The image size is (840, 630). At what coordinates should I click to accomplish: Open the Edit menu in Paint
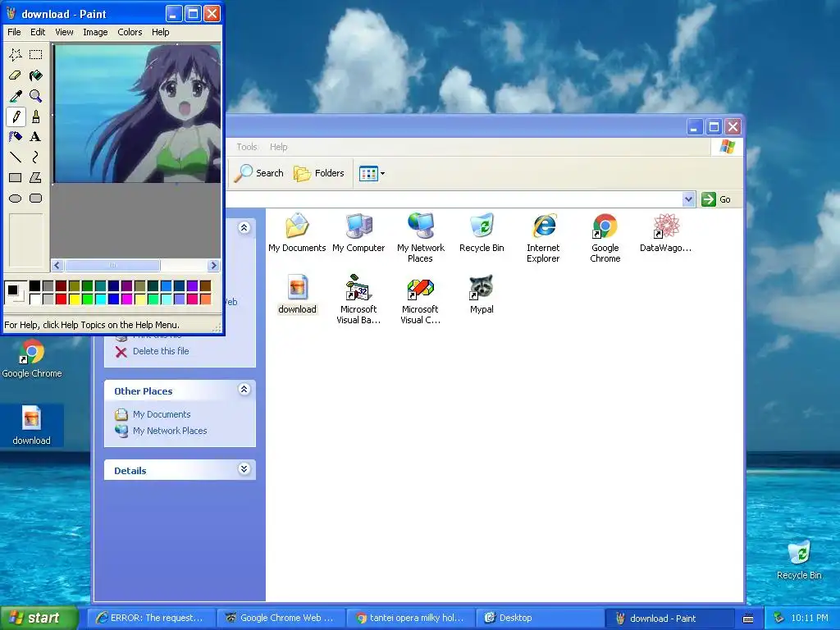(x=38, y=32)
